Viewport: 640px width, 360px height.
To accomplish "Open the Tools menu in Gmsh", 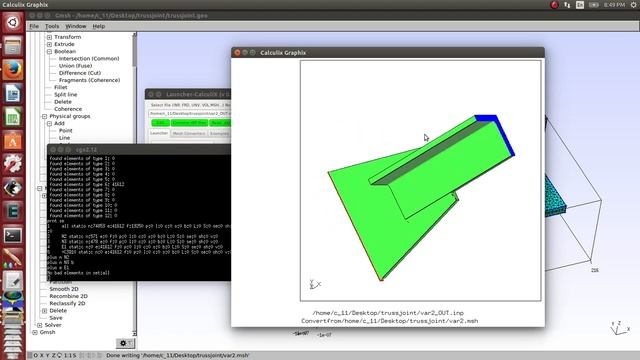I will tap(52, 26).
